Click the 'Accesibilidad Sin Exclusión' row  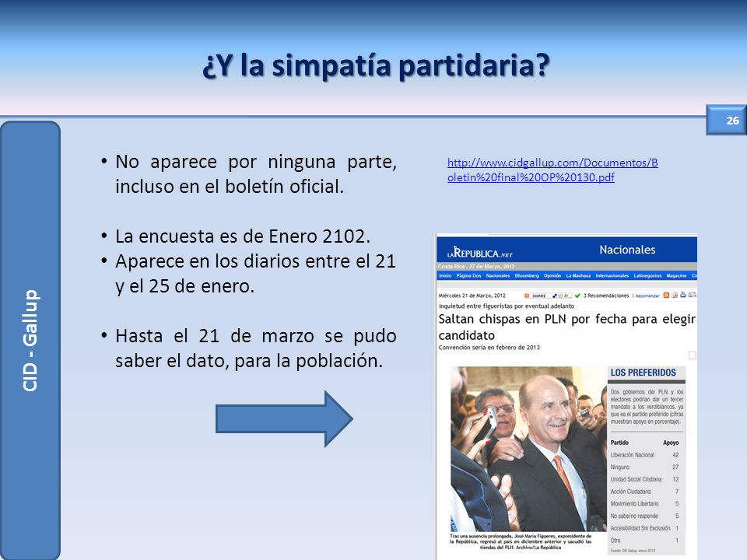coord(644,528)
